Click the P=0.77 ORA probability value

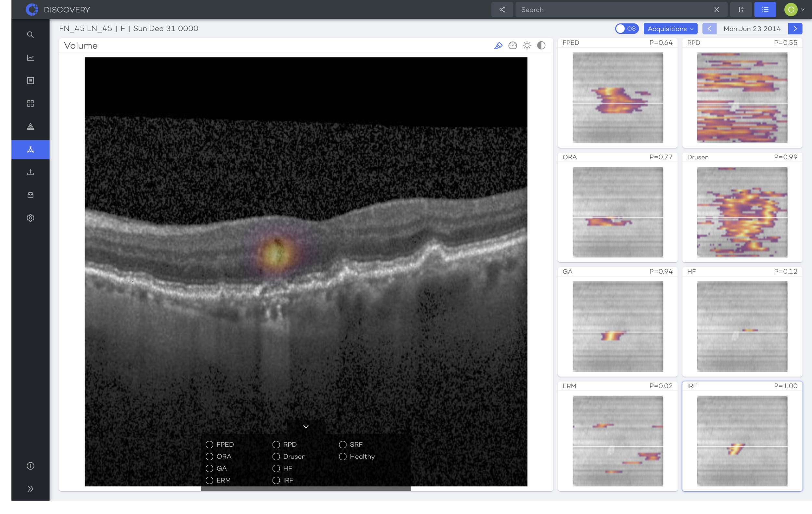tap(661, 157)
